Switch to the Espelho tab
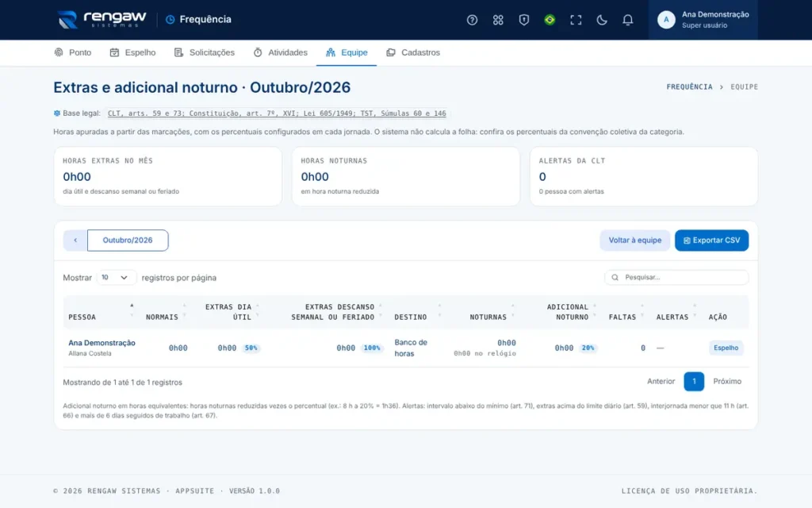812x508 pixels. click(x=132, y=52)
